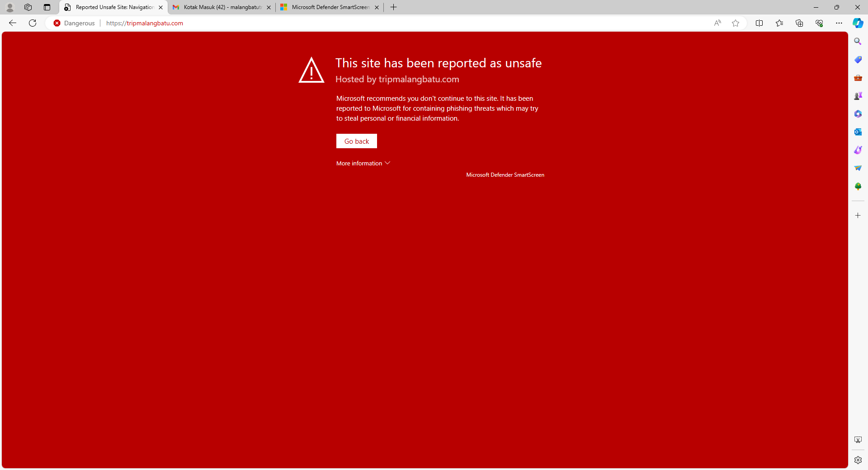
Task: Open sidebar Tools briefcase icon
Action: click(x=858, y=78)
